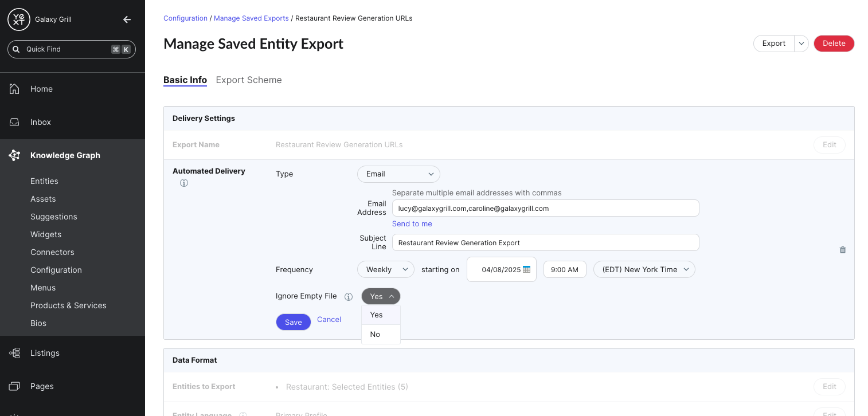The height and width of the screenshot is (416, 868).
Task: Click the Knowledge Graph icon
Action: (15, 155)
